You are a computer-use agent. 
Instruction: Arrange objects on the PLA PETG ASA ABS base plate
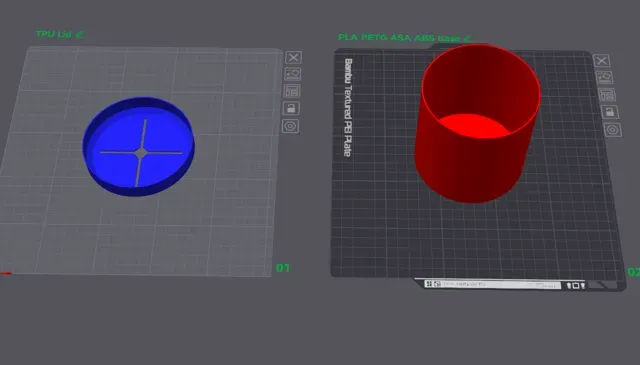(607, 95)
